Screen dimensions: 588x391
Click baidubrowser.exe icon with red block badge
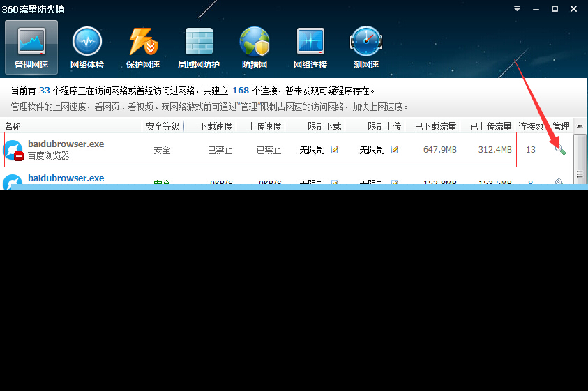coord(13,150)
